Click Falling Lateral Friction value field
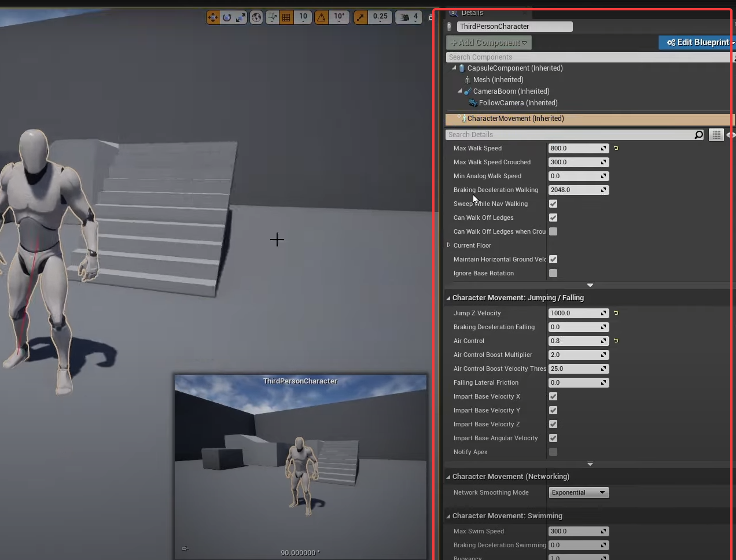The image size is (736, 560). tap(578, 382)
